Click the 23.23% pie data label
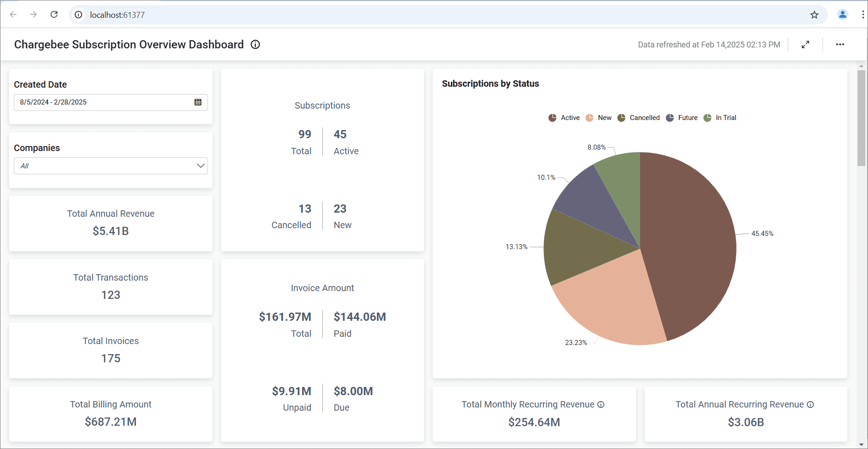868x449 pixels. click(576, 343)
